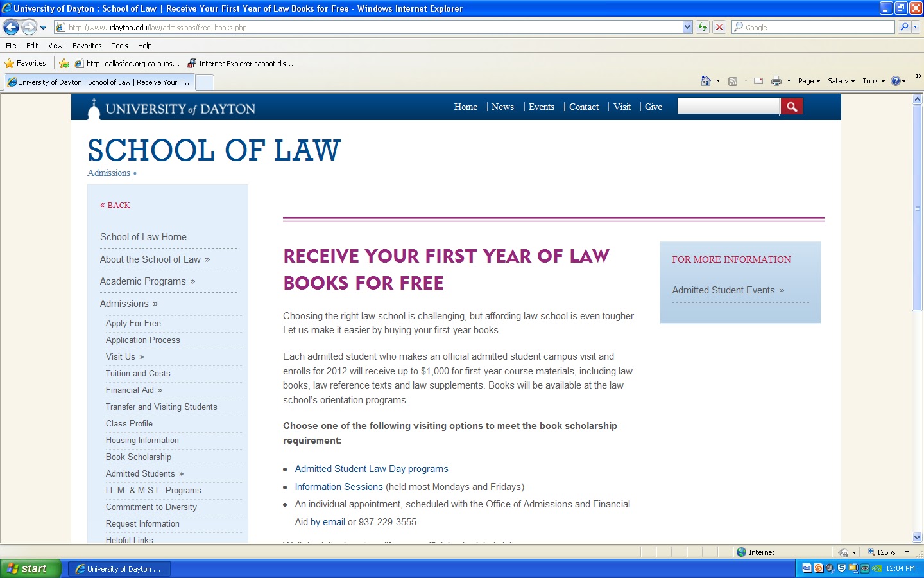Screen dimensions: 924x578
Task: Click the Home icon in the command bar
Action: [x=706, y=81]
